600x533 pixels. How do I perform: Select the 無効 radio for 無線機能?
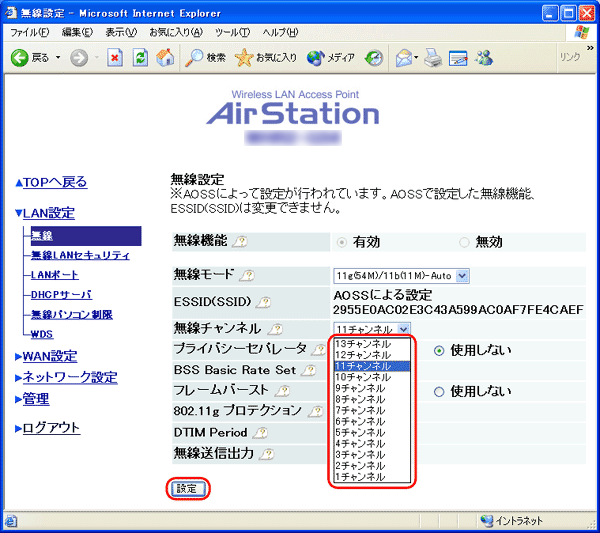[x=464, y=242]
